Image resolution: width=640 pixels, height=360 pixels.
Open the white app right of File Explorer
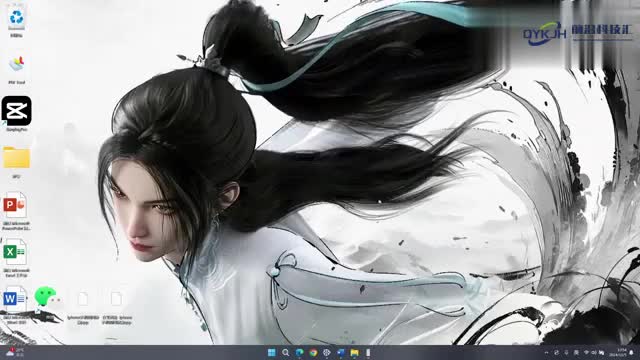point(368,353)
